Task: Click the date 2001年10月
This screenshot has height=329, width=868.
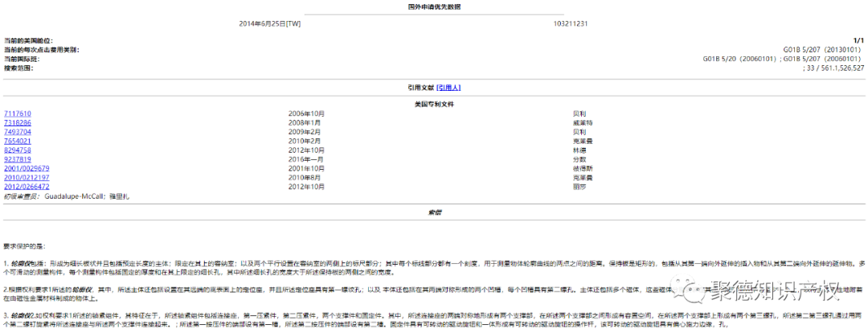Action: coord(306,168)
